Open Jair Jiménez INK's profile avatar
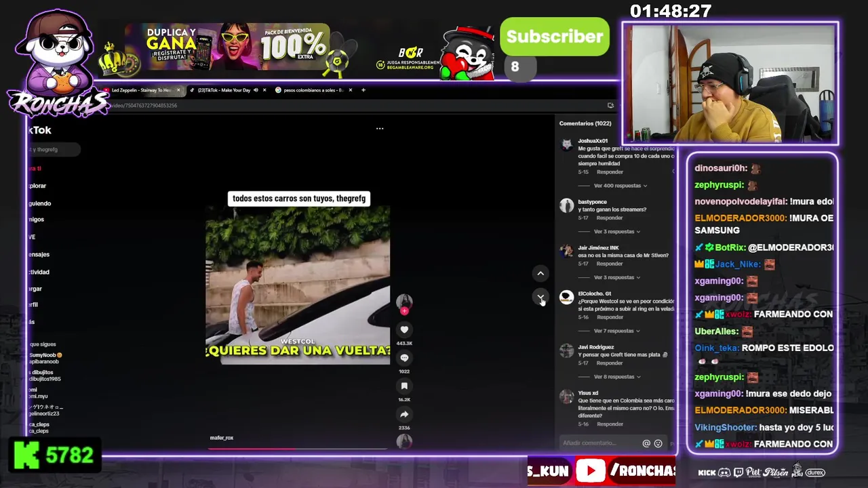The width and height of the screenshot is (868, 488). (566, 251)
